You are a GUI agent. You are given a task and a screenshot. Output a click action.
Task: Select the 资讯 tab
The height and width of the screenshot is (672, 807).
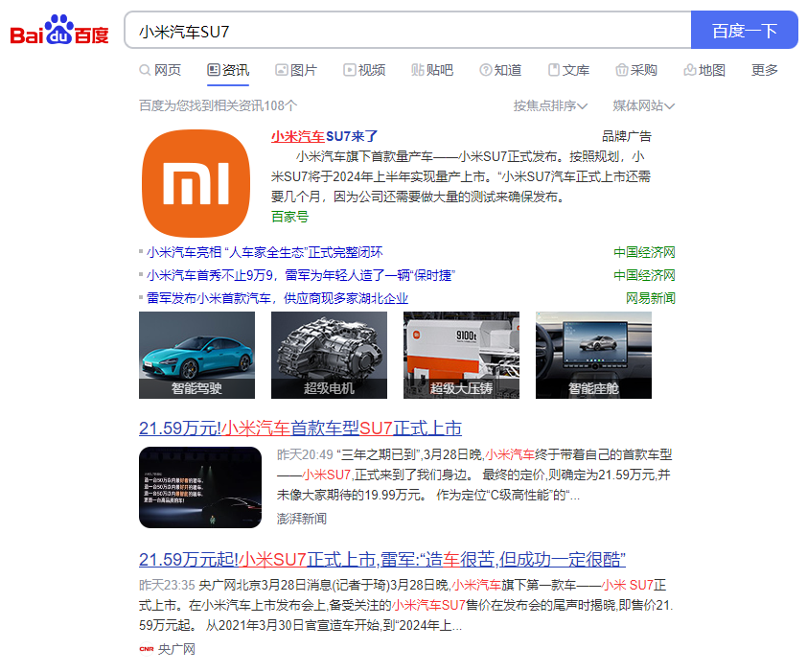(x=228, y=70)
